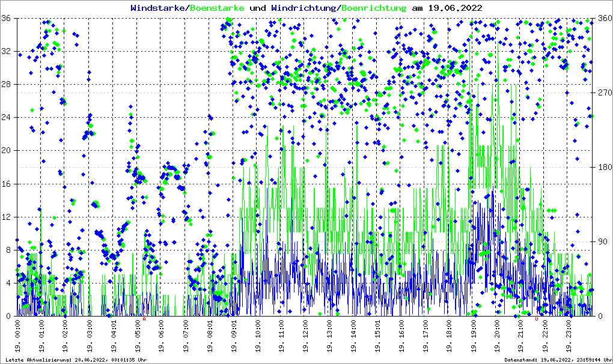613x364 pixels.
Task: Click the red sunset 'U' marker on time axis
Action: click(537, 320)
